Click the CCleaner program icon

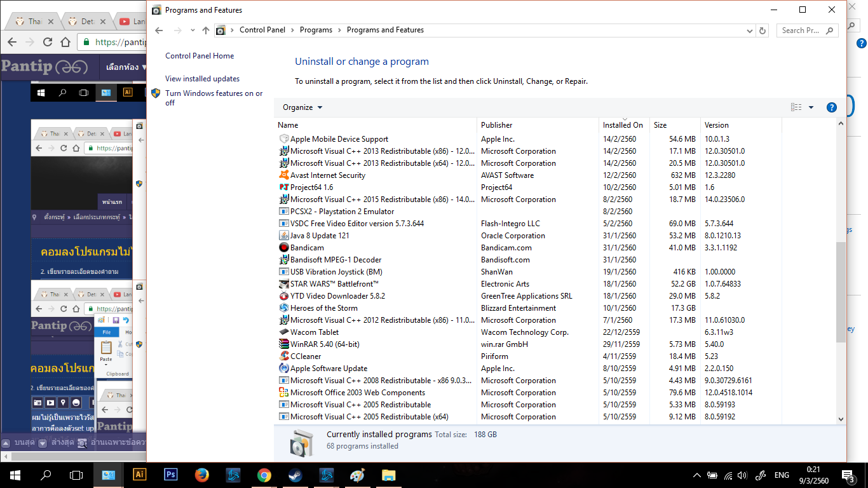284,356
